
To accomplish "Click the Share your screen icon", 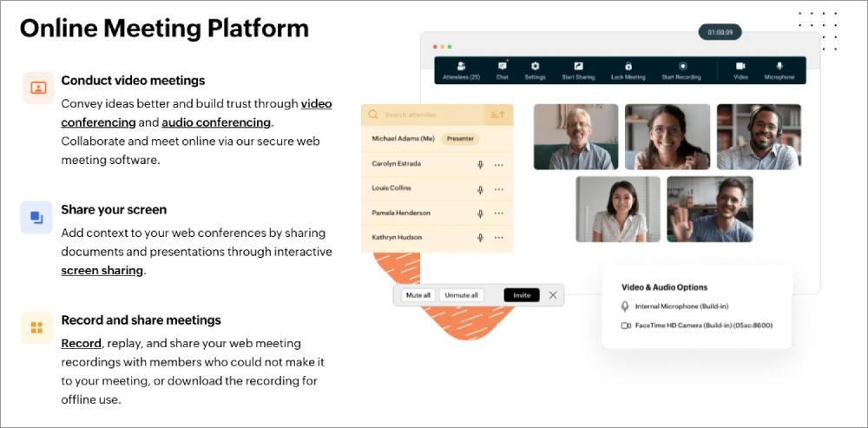I will [x=36, y=217].
